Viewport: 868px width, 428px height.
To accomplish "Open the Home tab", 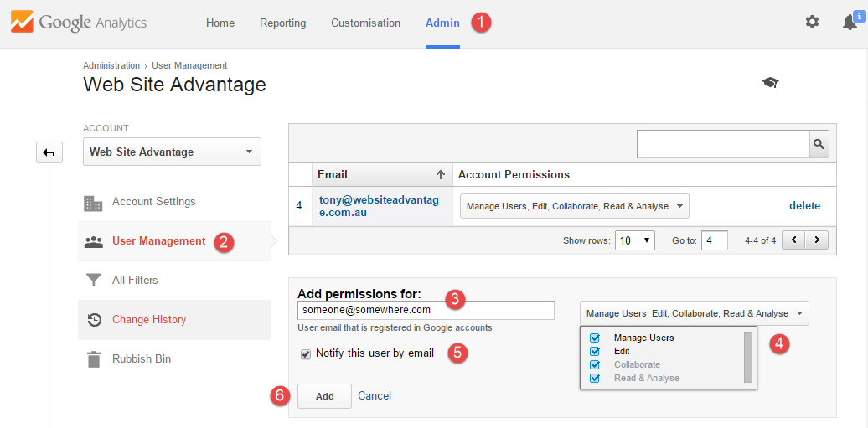I will (x=220, y=23).
